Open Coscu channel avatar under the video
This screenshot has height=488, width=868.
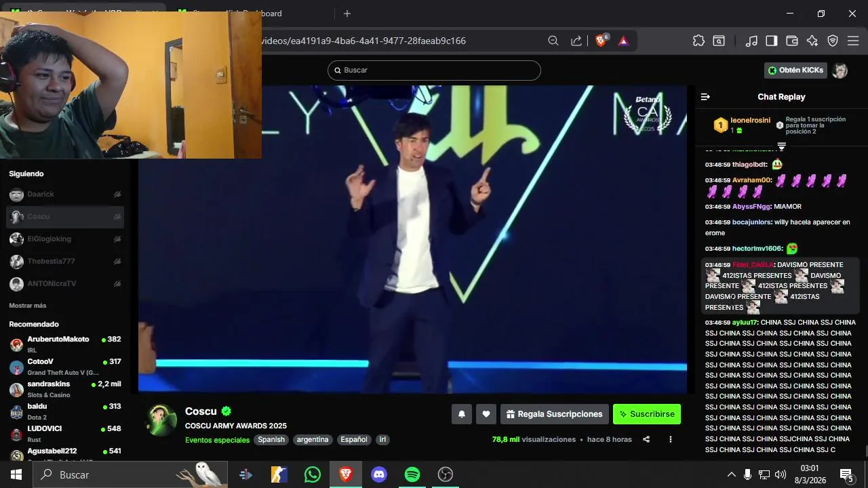click(161, 420)
